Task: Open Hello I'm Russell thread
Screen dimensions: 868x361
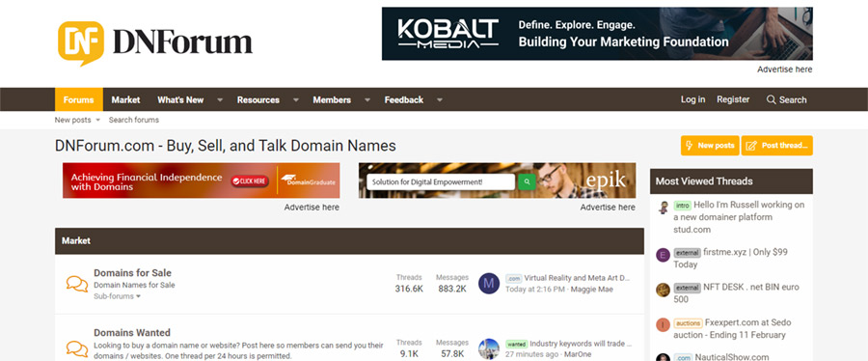Action: [x=740, y=217]
